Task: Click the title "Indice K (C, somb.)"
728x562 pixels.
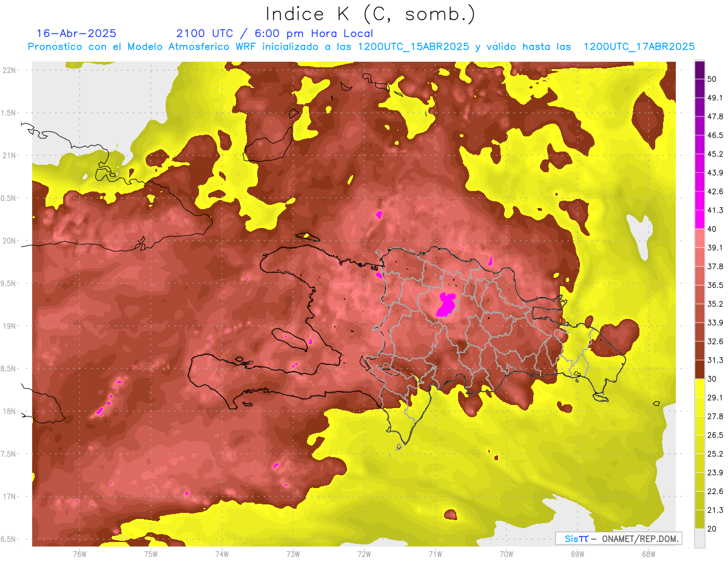Action: [371, 14]
